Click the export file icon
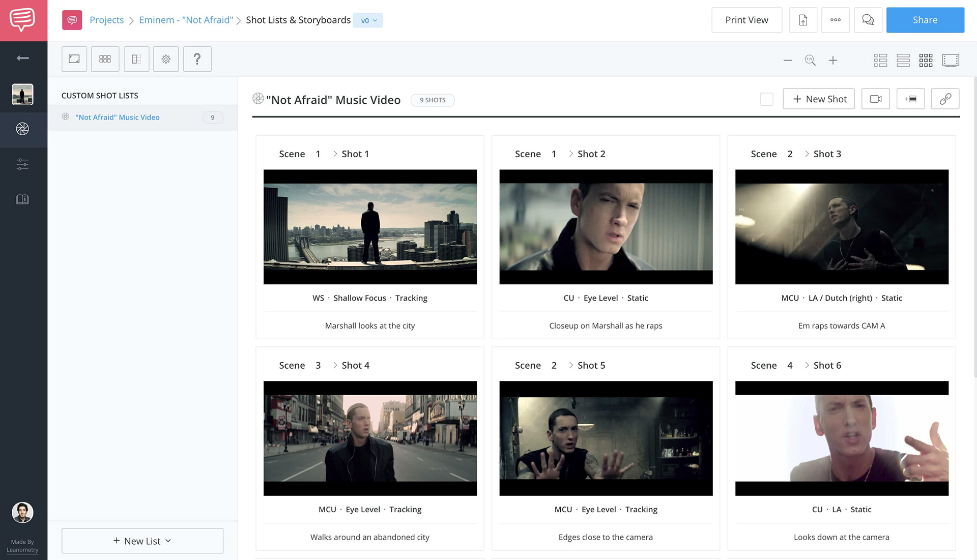The width and height of the screenshot is (977, 560). click(803, 20)
